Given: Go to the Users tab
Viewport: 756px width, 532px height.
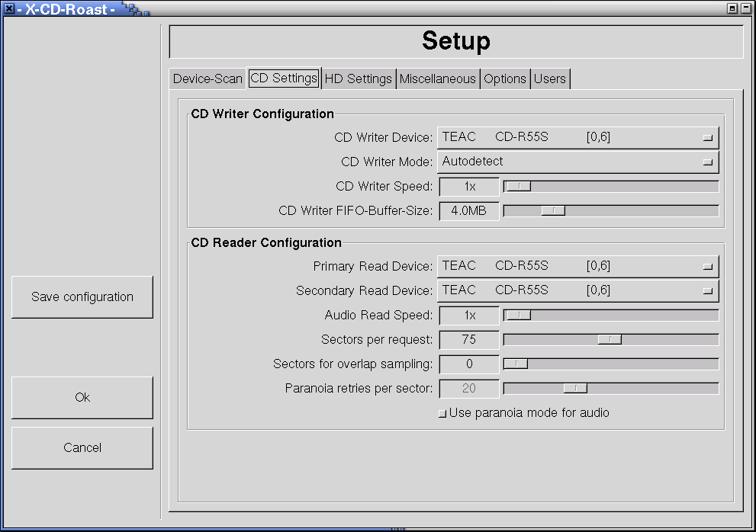Looking at the screenshot, I should (550, 79).
